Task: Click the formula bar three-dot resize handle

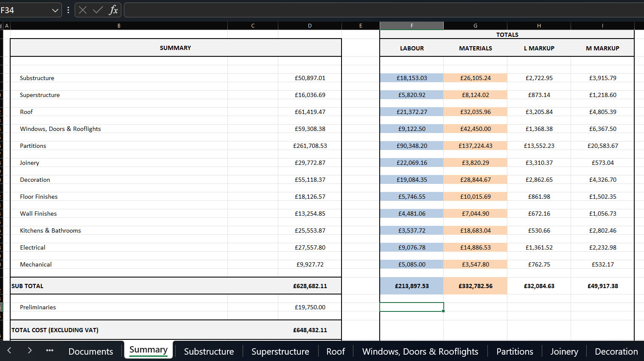Action: click(x=68, y=10)
